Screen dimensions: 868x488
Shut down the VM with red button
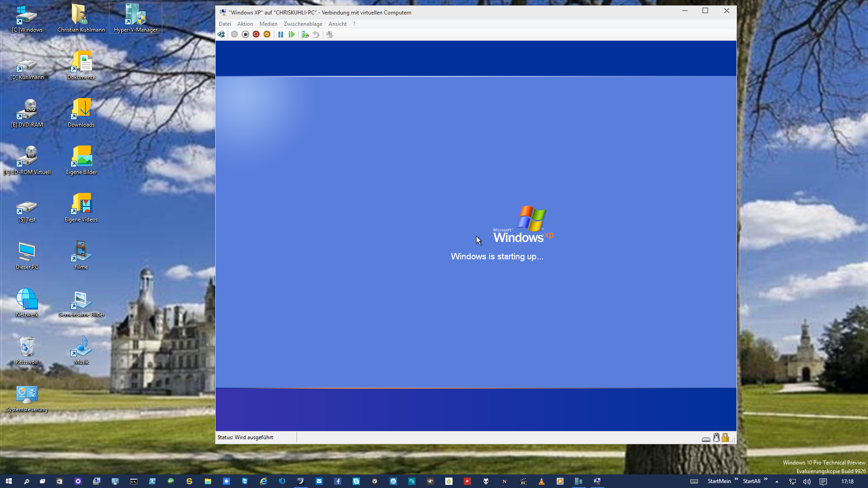(256, 34)
